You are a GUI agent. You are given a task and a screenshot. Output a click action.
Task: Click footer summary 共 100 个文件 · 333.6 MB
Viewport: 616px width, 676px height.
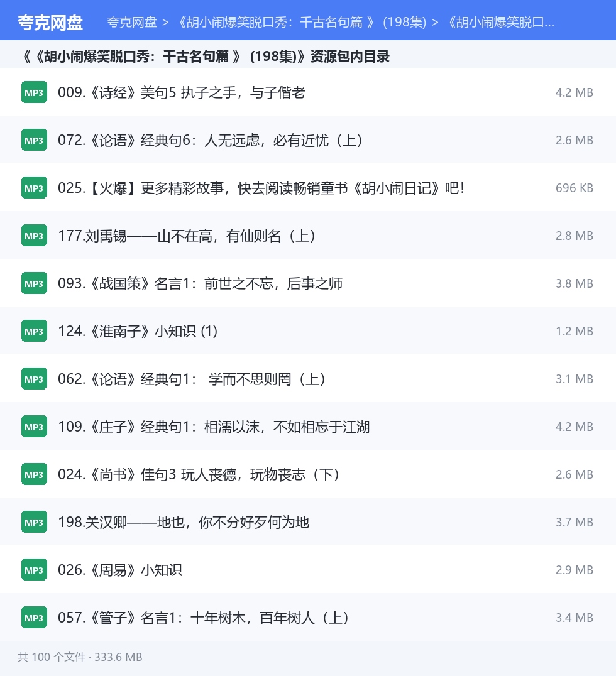pyautogui.click(x=80, y=657)
